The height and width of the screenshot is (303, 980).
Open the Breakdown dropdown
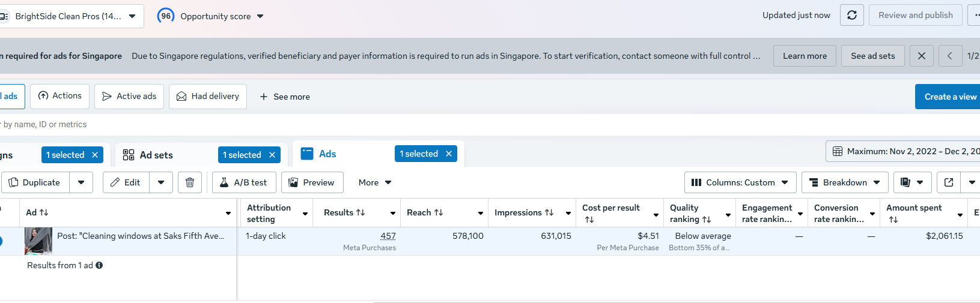point(844,182)
